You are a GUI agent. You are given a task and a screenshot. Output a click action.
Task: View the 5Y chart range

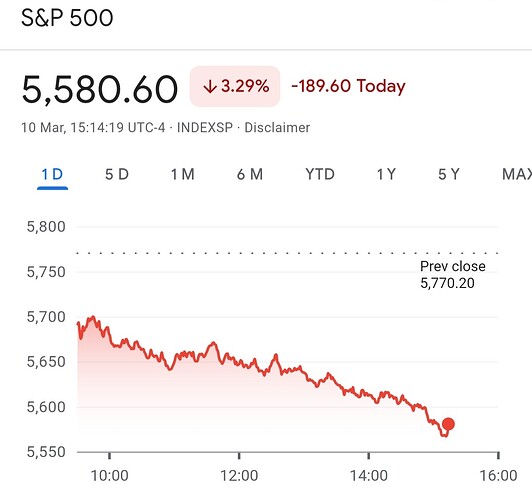tap(449, 174)
